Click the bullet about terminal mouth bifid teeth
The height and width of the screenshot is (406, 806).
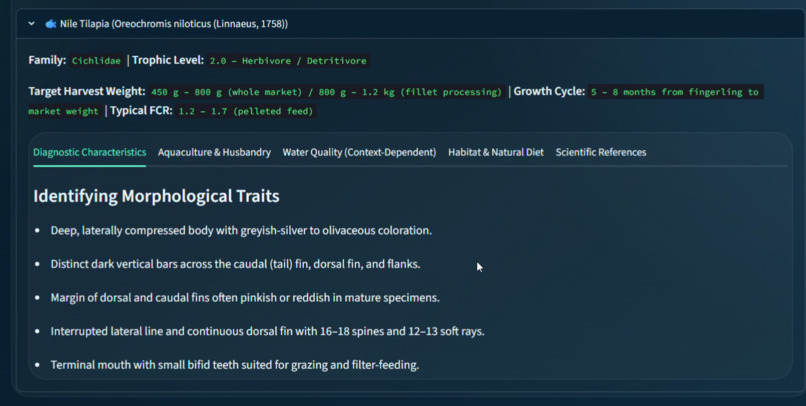[x=235, y=365]
